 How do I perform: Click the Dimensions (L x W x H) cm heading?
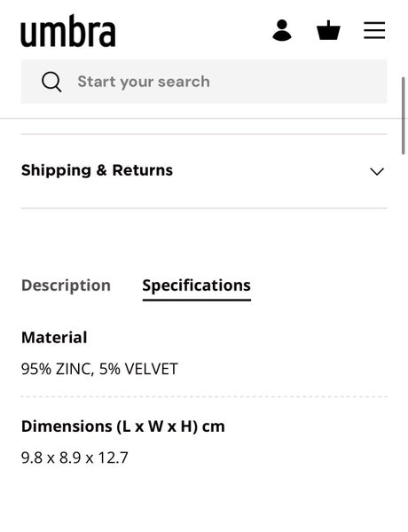[123, 426]
